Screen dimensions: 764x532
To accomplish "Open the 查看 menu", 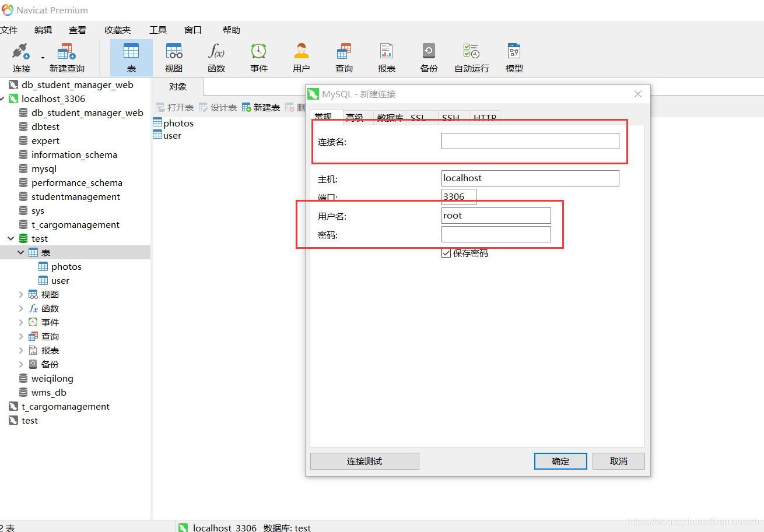I will 78,30.
